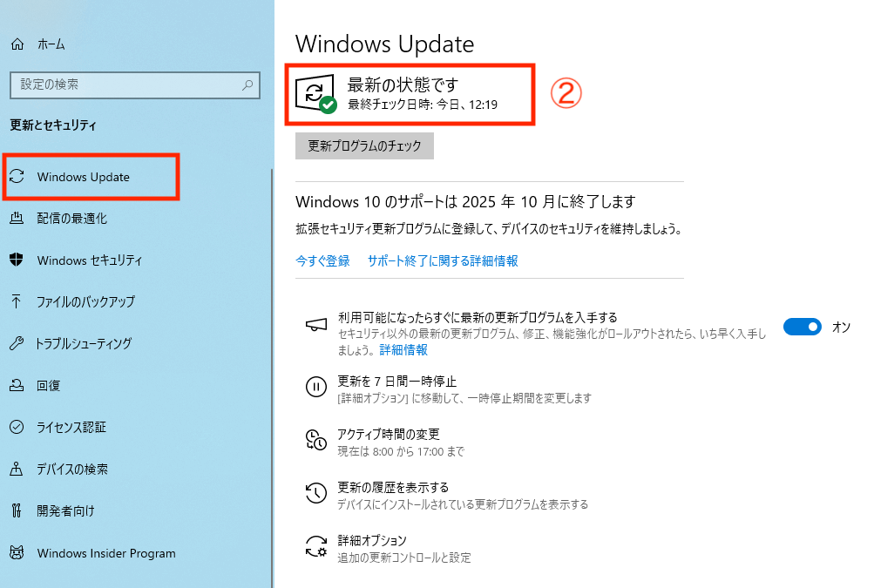
Task: Click the clock history icon for 更新の履歴を表示する
Action: [x=316, y=493]
